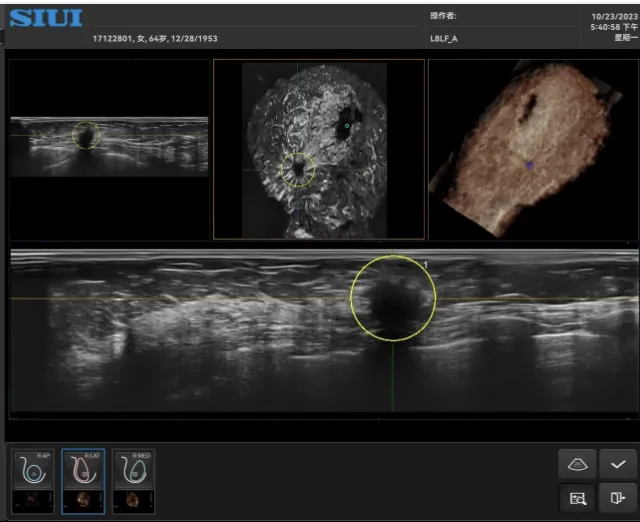Image resolution: width=640 pixels, height=522 pixels.
Task: Open the R AP volume preview image
Action: (33, 501)
